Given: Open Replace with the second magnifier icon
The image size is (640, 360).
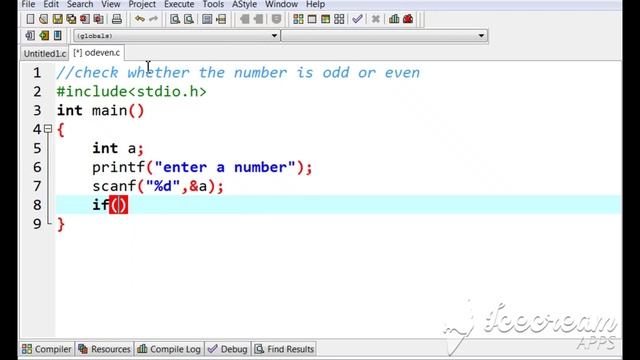Looking at the screenshot, I should pyautogui.click(x=189, y=19).
